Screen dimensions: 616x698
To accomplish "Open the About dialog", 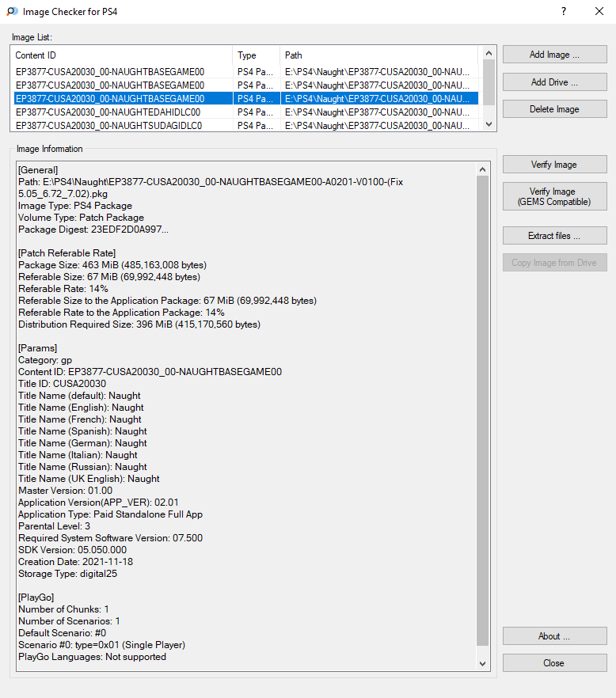I will [x=554, y=636].
